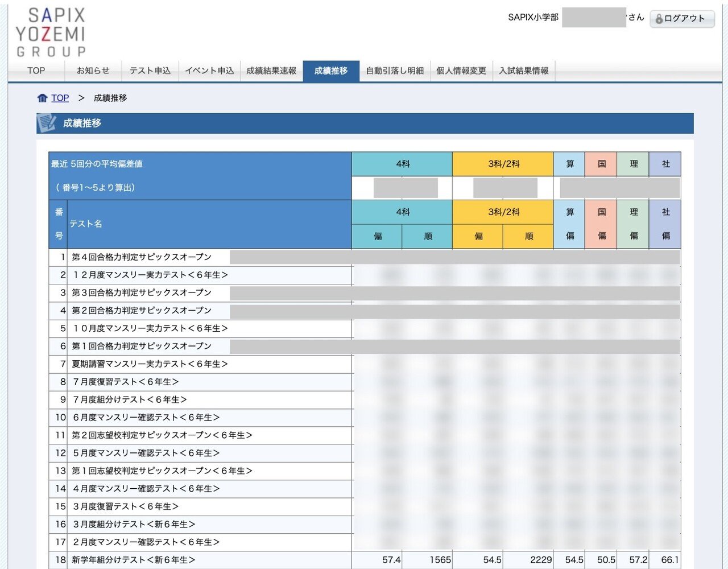Select the 夏期講習マンスリー実力テスト row
Image resolution: width=728 pixels, height=569 pixels.
(150, 364)
